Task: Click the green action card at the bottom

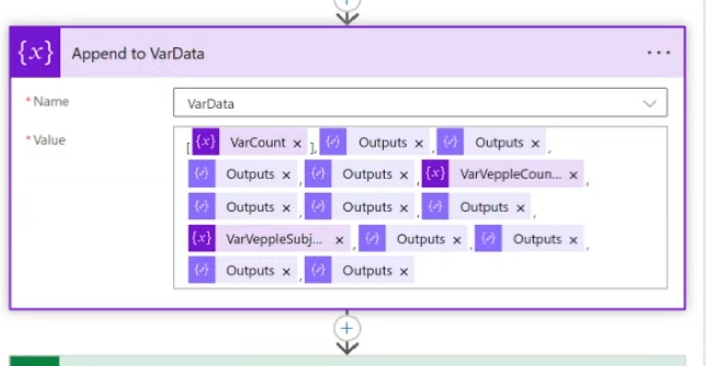Action: [347, 361]
